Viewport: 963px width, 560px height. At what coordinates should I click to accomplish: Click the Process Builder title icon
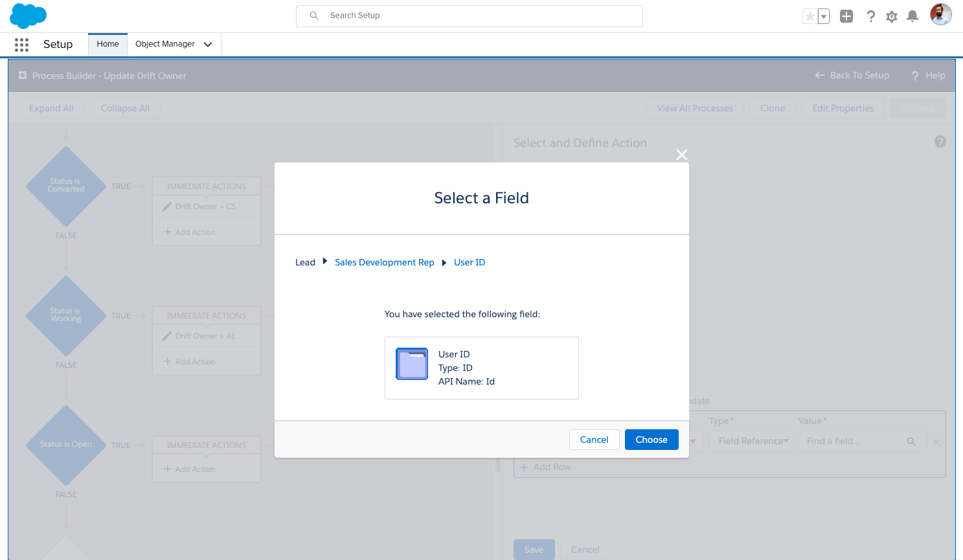pos(23,75)
